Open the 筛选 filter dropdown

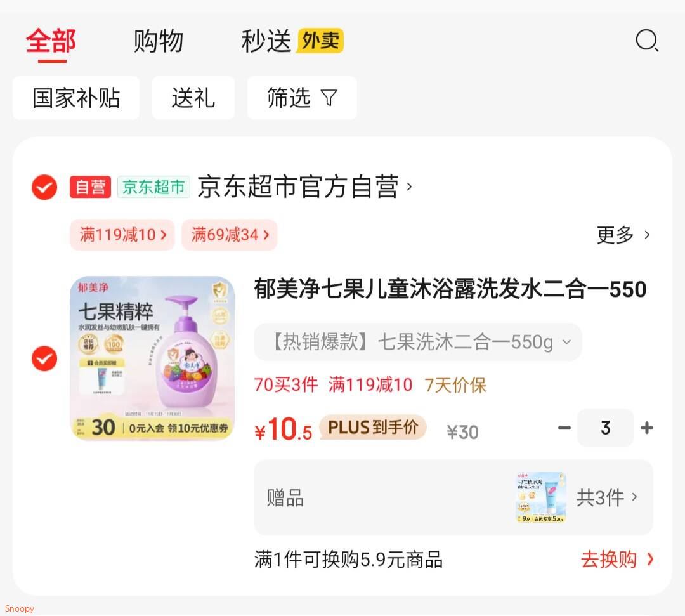pyautogui.click(x=302, y=98)
